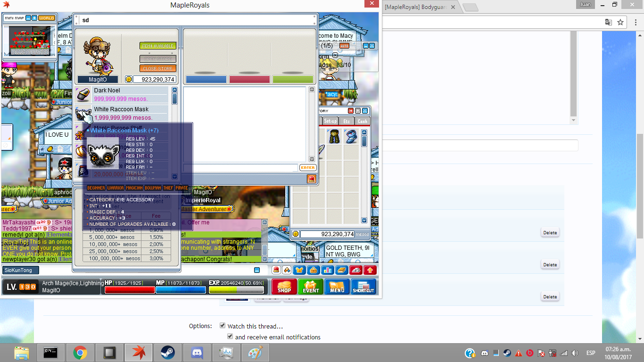
Task: Click the quest helper minimize button
Action: (365, 46)
